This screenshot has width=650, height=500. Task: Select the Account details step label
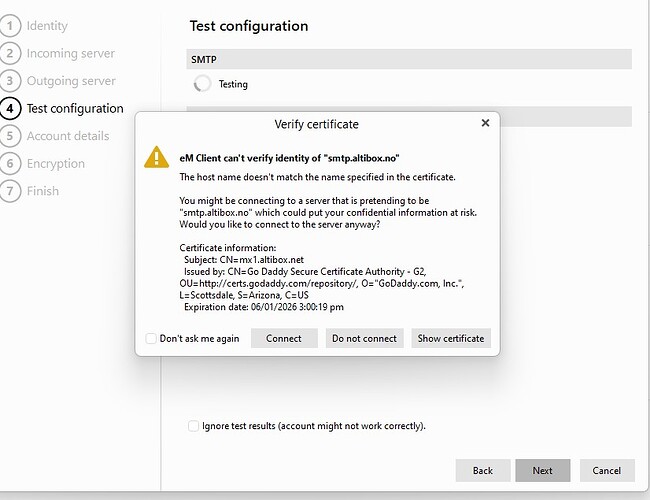point(68,136)
